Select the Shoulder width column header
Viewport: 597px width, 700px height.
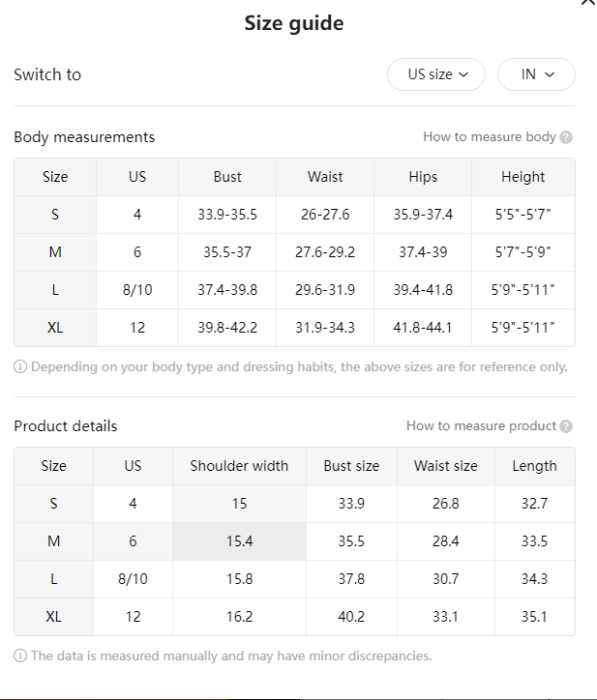tap(240, 466)
